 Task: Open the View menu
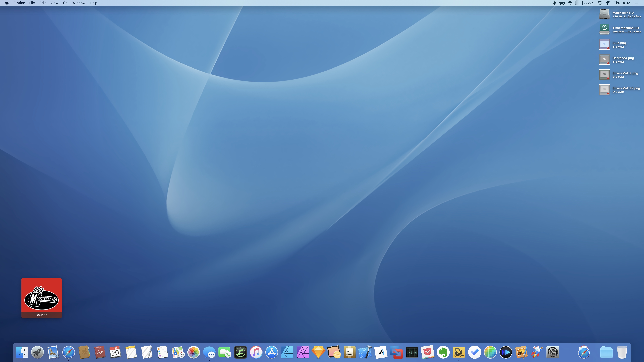(54, 3)
